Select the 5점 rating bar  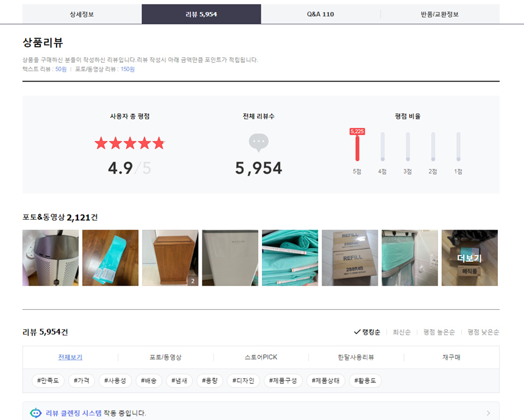(x=357, y=147)
